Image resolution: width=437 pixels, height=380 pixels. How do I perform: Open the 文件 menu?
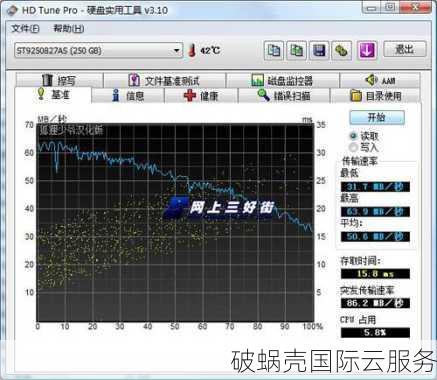(x=25, y=29)
